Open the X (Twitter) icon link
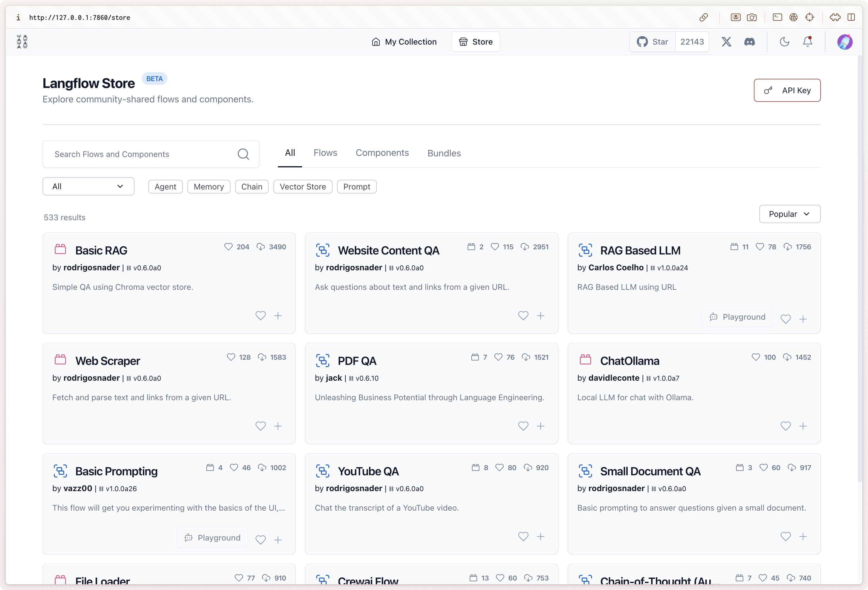Image resolution: width=868 pixels, height=590 pixels. point(726,41)
